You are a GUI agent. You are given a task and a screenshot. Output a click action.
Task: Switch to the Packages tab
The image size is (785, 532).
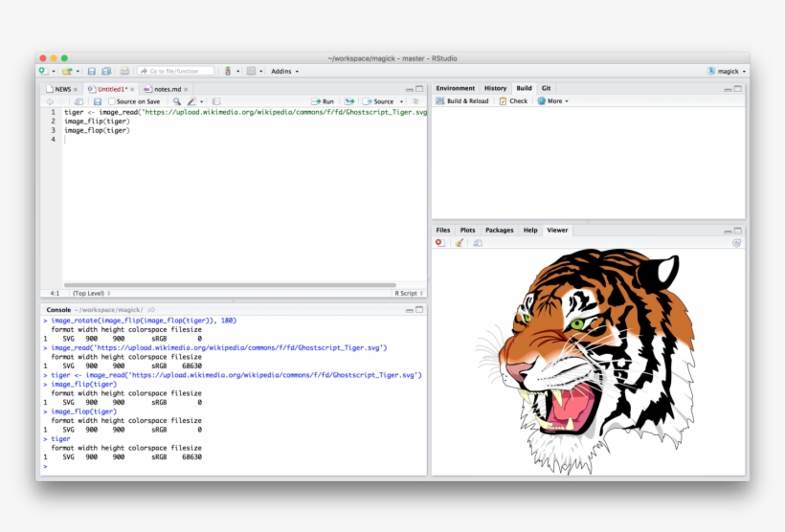click(x=499, y=231)
